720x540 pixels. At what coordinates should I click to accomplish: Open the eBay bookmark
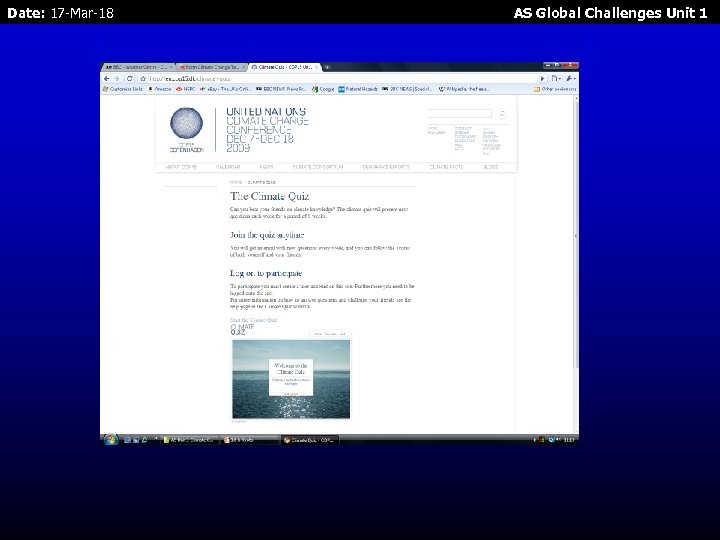click(225, 89)
